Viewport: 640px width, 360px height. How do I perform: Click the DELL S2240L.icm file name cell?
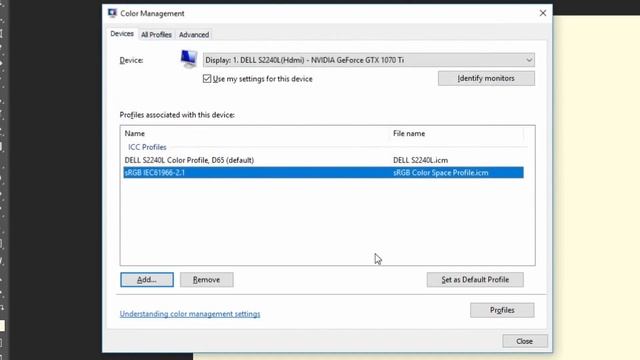click(x=420, y=160)
